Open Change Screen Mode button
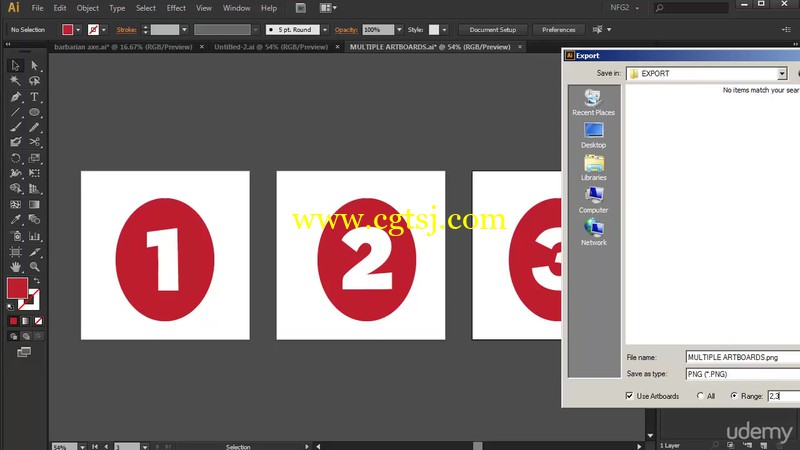The height and width of the screenshot is (450, 800). (x=23, y=352)
